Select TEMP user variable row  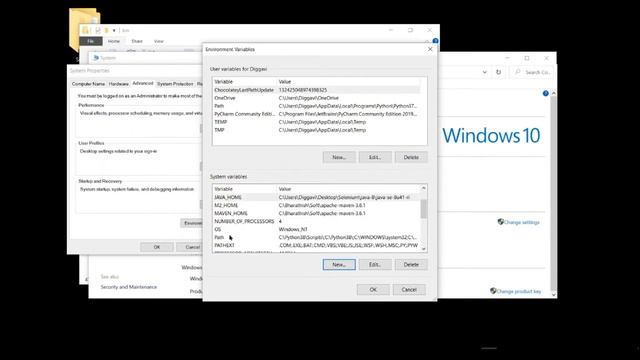pyautogui.click(x=317, y=122)
